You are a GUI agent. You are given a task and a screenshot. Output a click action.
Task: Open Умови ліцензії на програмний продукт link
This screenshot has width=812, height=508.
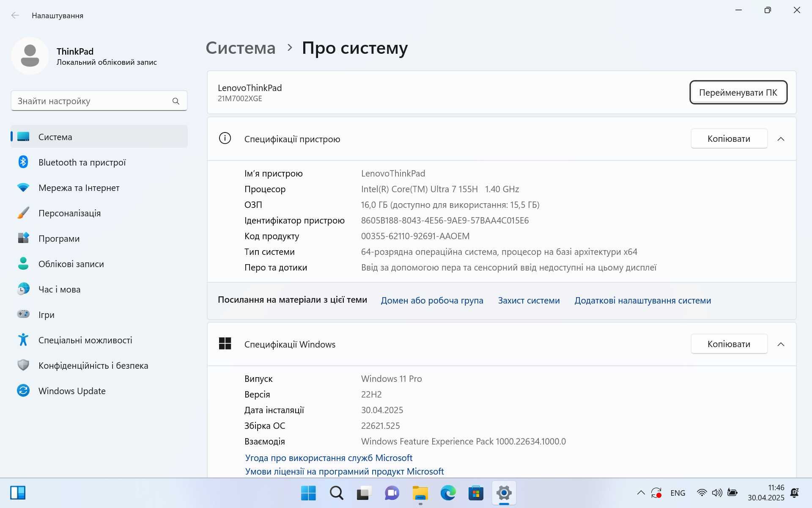coord(344,471)
